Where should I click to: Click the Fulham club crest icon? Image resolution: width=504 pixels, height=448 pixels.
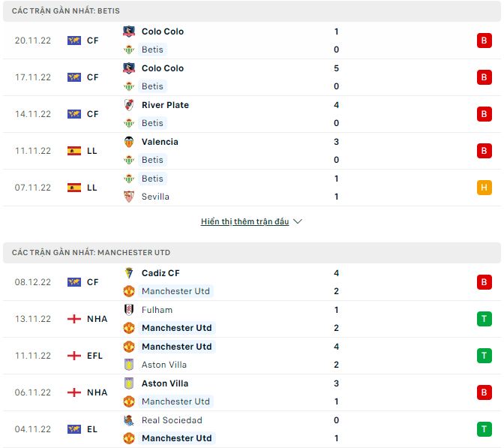coord(129,310)
